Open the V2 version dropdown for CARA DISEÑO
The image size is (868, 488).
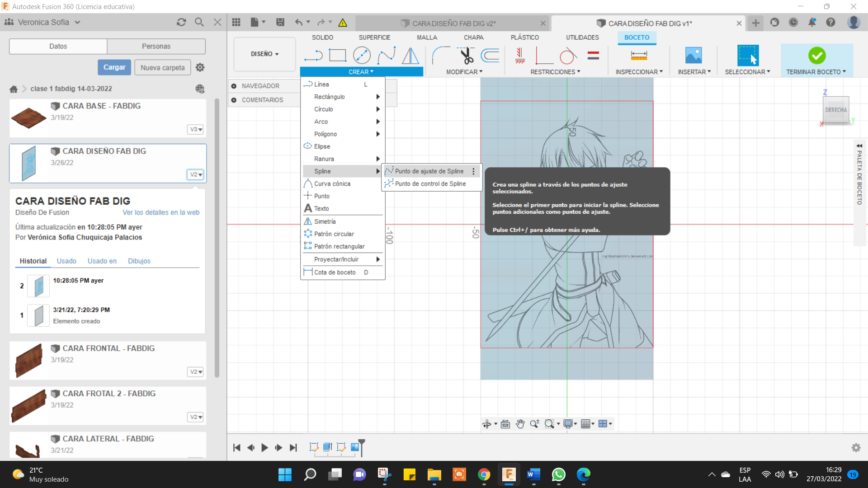[195, 174]
